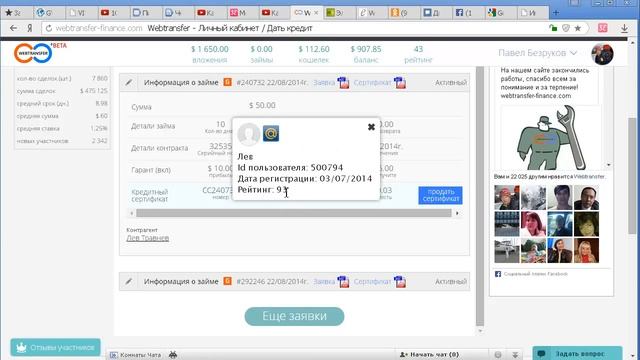This screenshot has width=640, height=360.
Task: Click the Webtransfer BETA logo
Action: [x=39, y=53]
